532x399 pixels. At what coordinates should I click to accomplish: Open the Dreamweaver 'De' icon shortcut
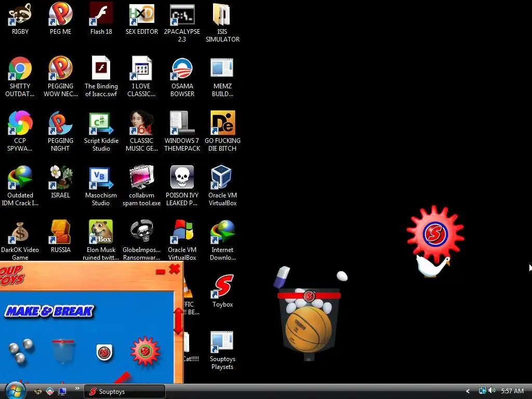222,131
